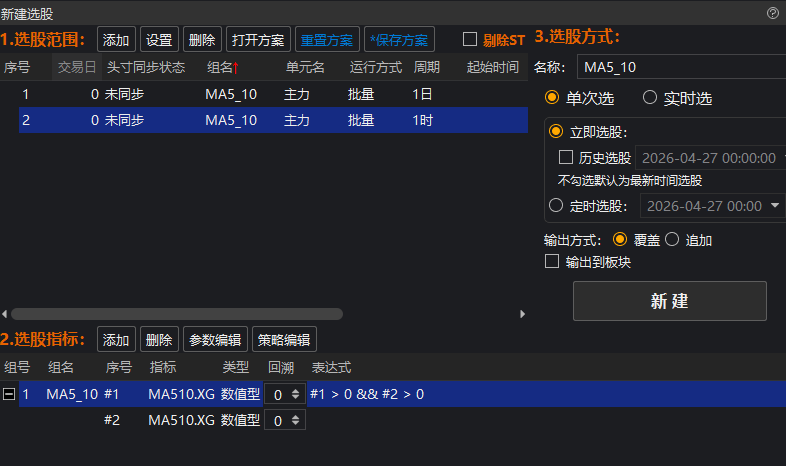The image size is (786, 466).
Task: Choose 定时选股 radio button
Action: point(556,206)
